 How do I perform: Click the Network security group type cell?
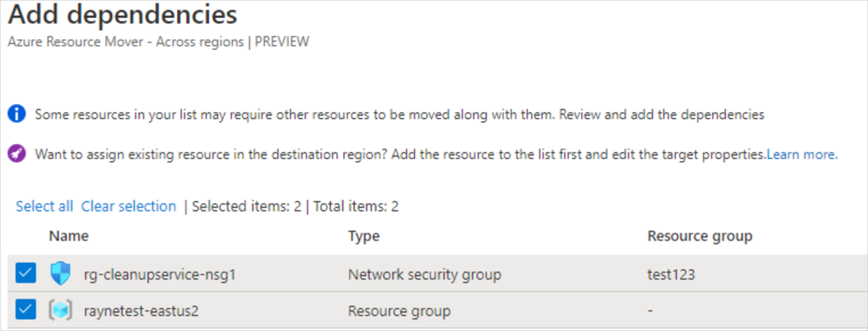click(x=424, y=274)
